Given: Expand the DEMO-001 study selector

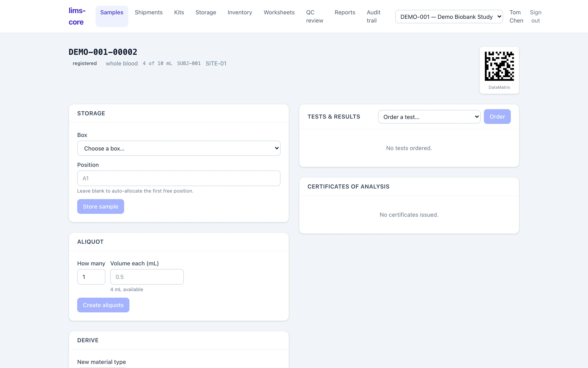Looking at the screenshot, I should (449, 17).
